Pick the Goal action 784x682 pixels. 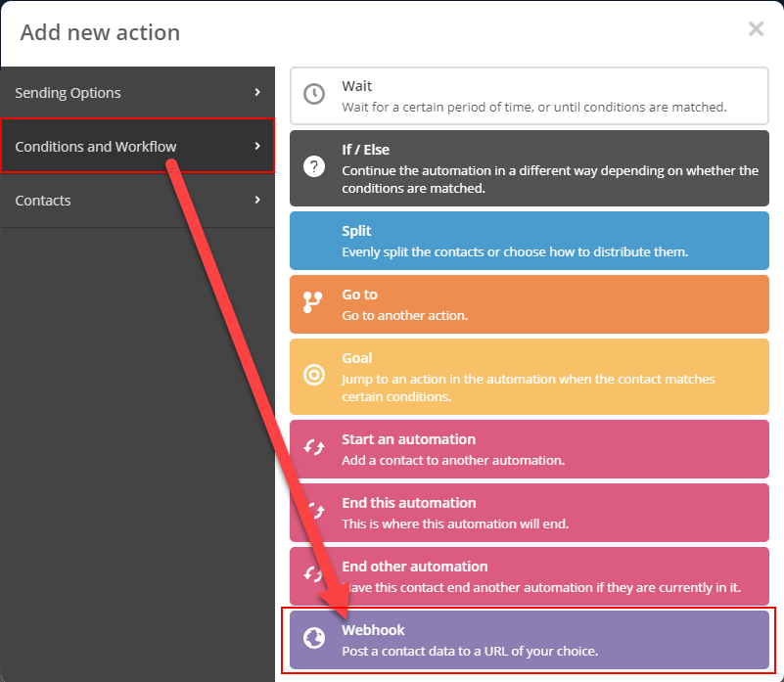point(529,378)
